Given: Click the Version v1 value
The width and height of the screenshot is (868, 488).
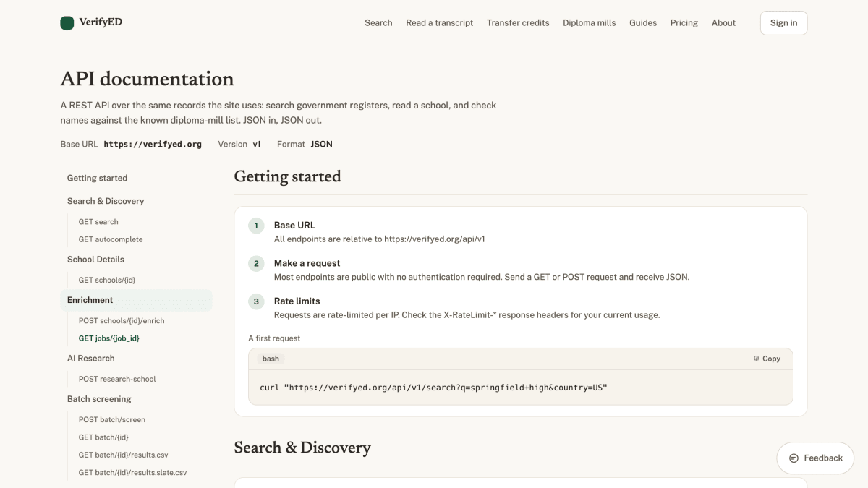Looking at the screenshot, I should [257, 144].
